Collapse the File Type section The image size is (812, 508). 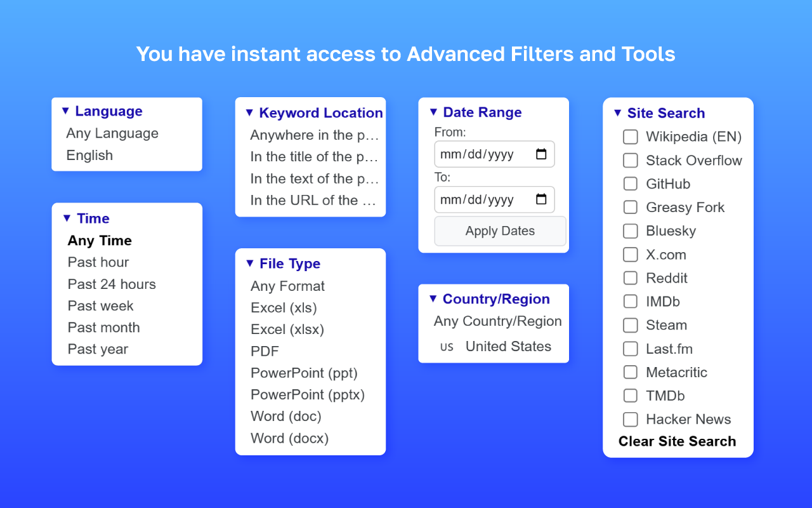(x=250, y=264)
